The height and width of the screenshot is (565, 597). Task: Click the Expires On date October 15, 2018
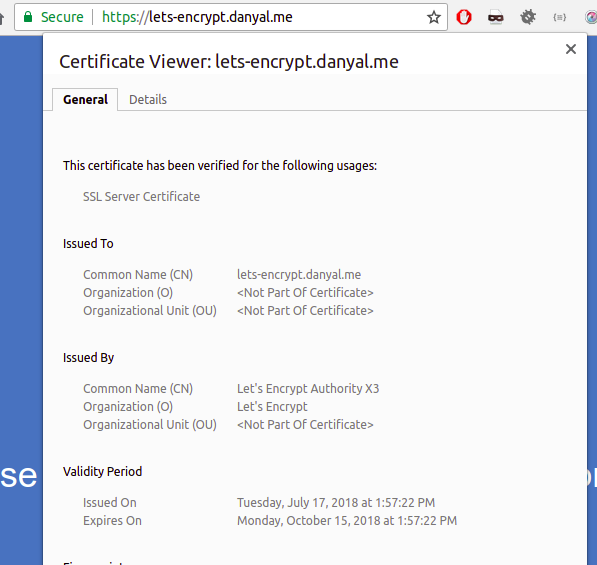click(347, 520)
